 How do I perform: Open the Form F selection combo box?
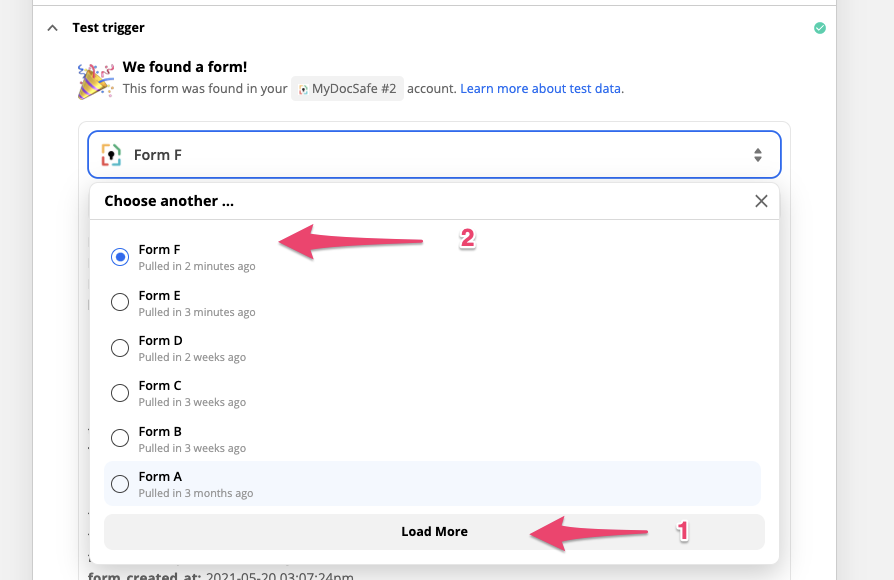[434, 155]
